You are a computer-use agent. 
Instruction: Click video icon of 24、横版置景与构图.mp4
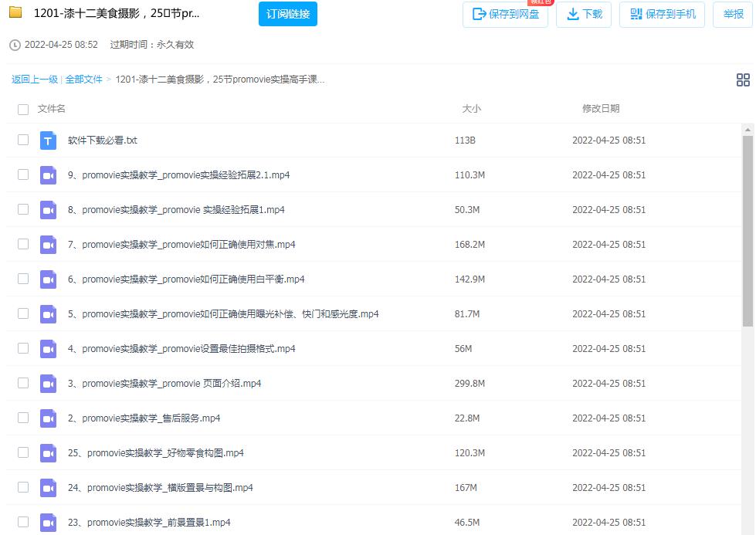[48, 487]
